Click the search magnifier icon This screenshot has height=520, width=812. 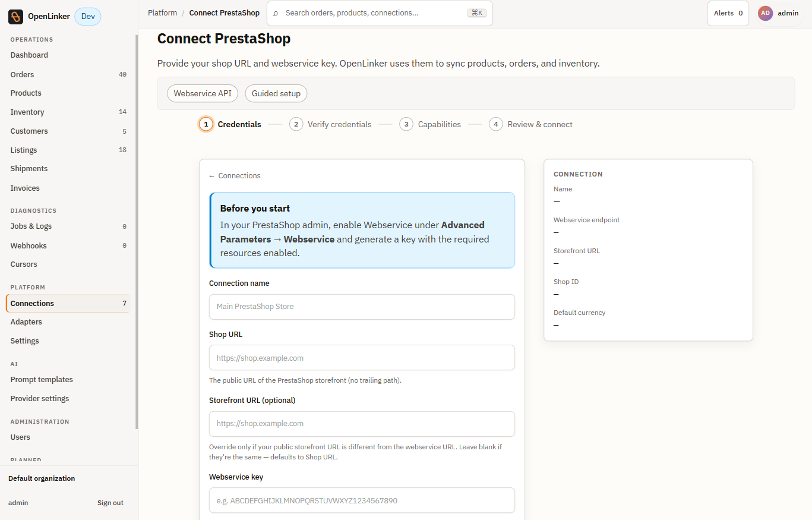pos(276,13)
